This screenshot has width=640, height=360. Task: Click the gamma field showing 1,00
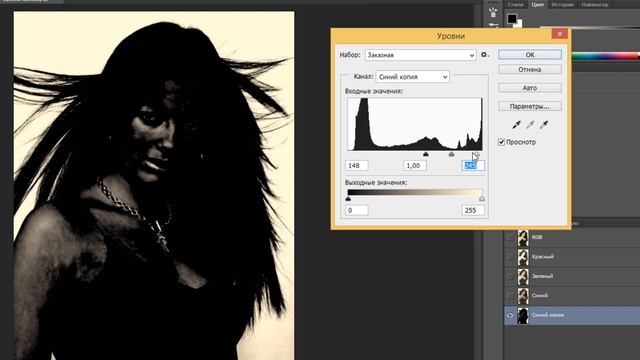tap(415, 165)
